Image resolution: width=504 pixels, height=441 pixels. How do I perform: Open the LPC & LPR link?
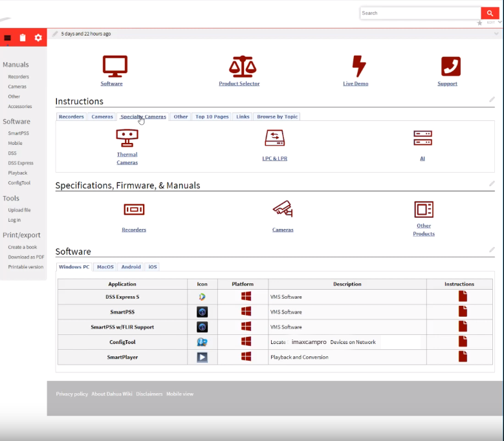pyautogui.click(x=274, y=158)
